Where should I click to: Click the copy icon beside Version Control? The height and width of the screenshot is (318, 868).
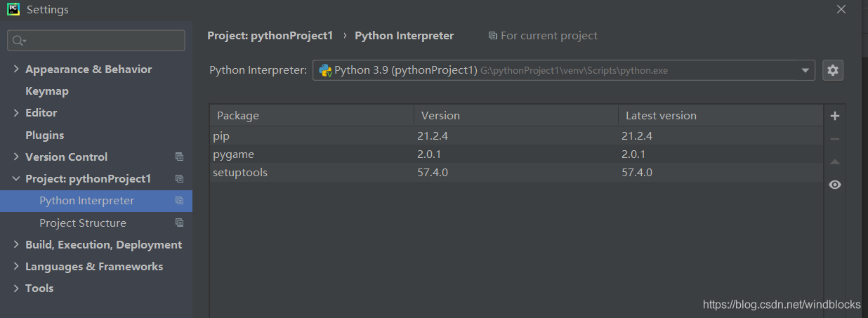click(180, 157)
